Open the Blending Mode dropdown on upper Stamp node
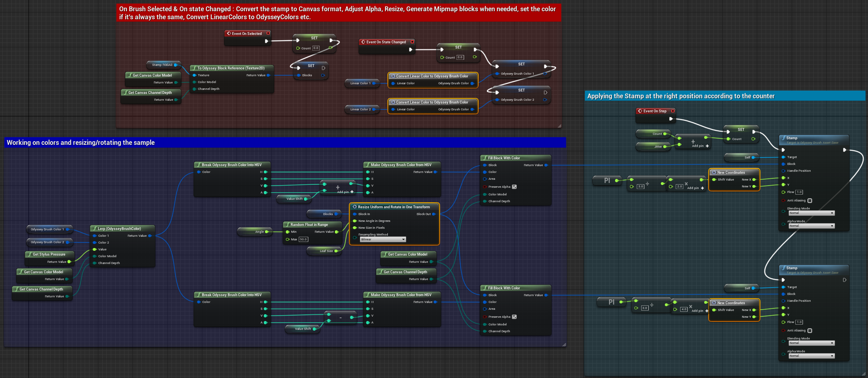Image resolution: width=868 pixels, height=378 pixels. pos(811,213)
